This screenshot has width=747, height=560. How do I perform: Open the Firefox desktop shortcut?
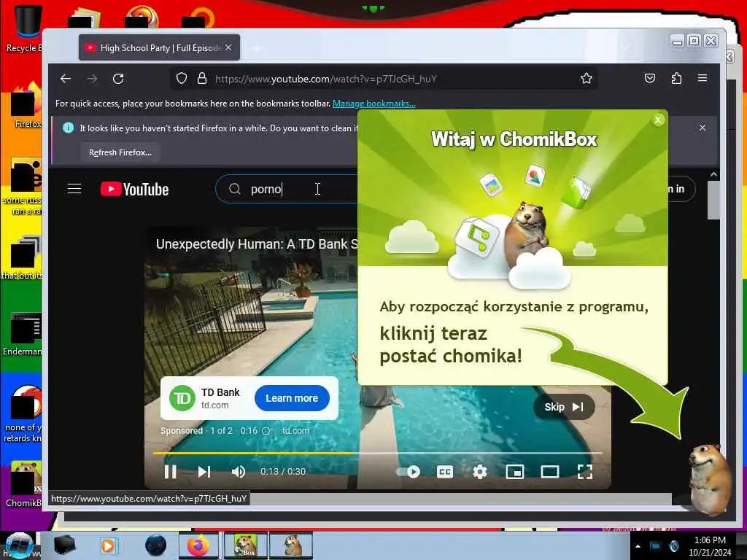tap(26, 105)
